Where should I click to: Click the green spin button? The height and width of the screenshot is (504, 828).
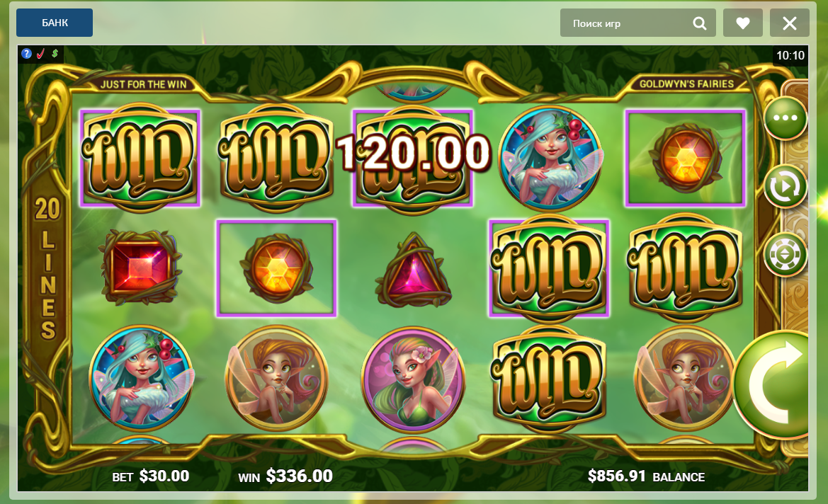coord(772,384)
